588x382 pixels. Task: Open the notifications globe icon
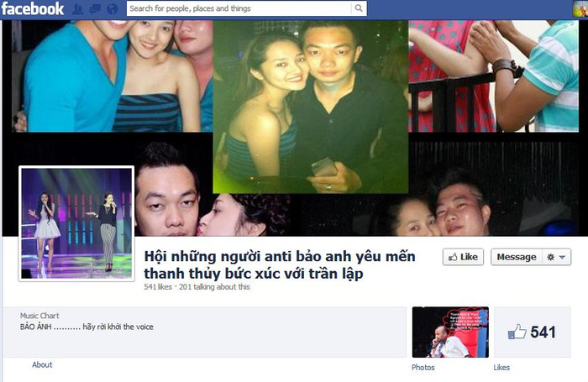(112, 8)
